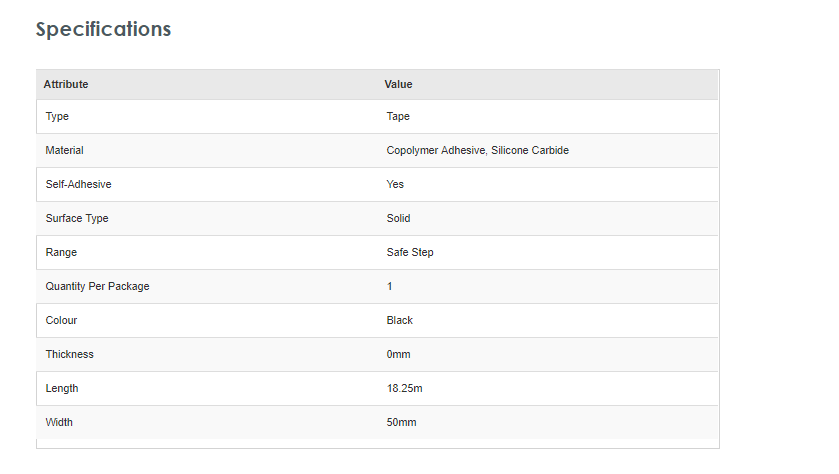Click the Safe Step range value
Image resolution: width=839 pixels, height=474 pixels.
(x=410, y=252)
